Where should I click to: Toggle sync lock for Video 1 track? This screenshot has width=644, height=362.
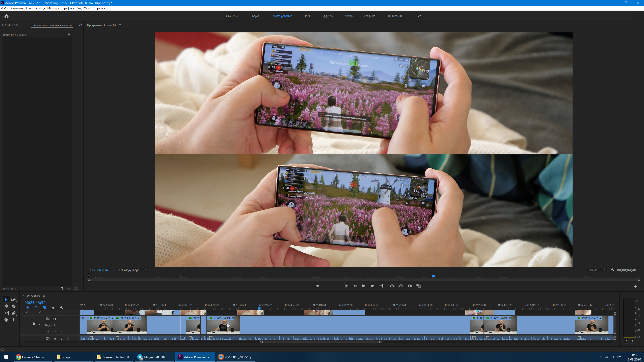[48, 319]
